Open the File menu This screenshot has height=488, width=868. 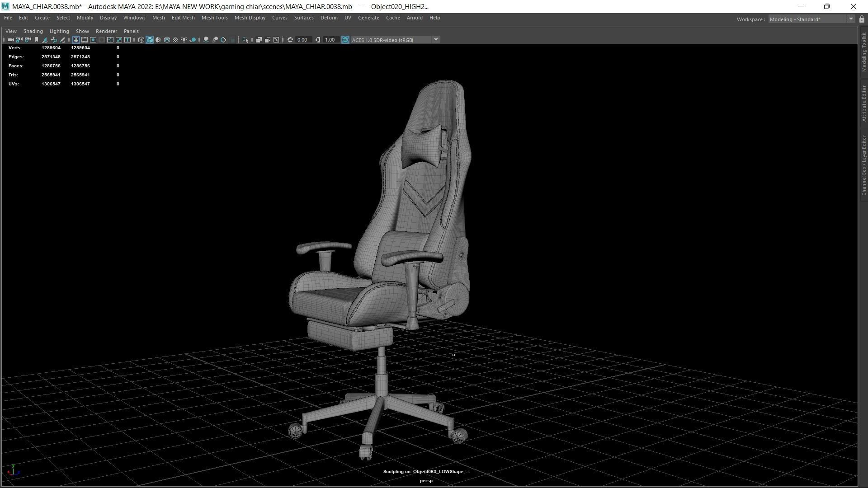point(8,18)
